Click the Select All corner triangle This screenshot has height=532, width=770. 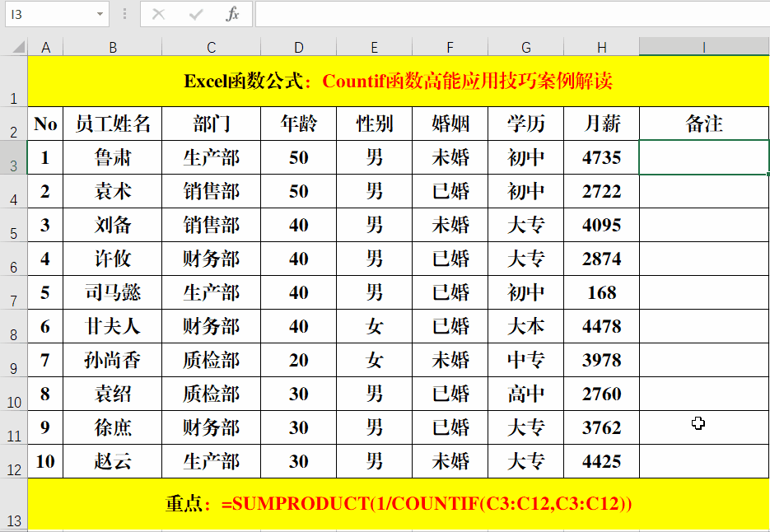click(18, 47)
